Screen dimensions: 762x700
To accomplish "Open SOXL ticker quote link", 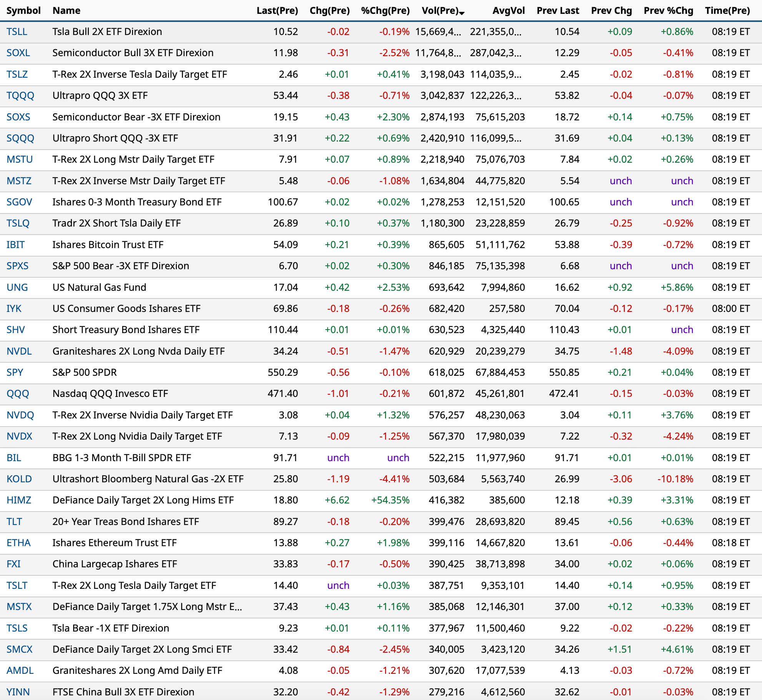I will coord(18,53).
